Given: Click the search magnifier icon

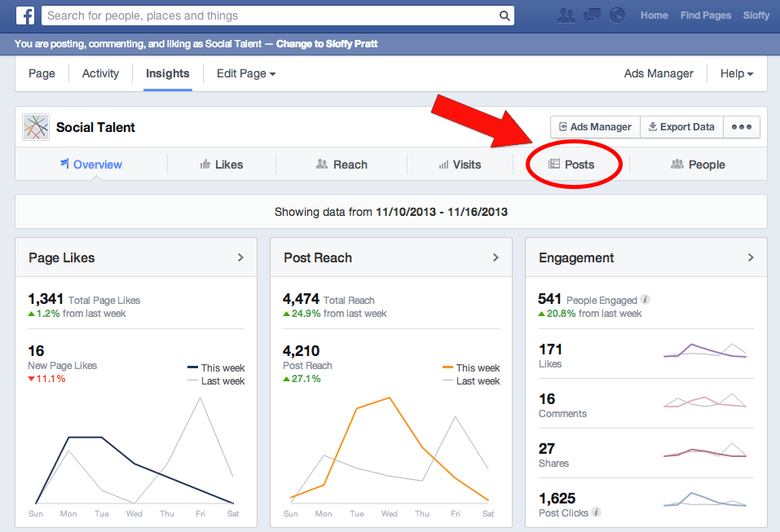Looking at the screenshot, I should [505, 16].
